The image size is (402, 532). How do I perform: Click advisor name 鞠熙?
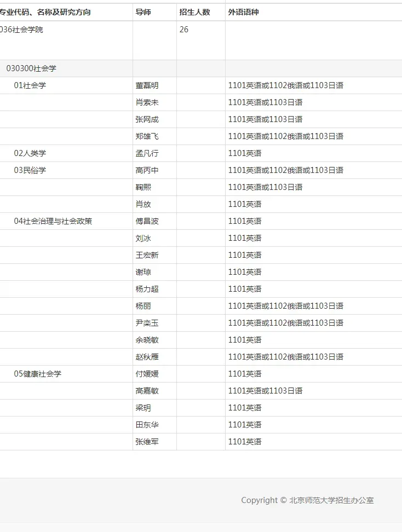(x=143, y=187)
